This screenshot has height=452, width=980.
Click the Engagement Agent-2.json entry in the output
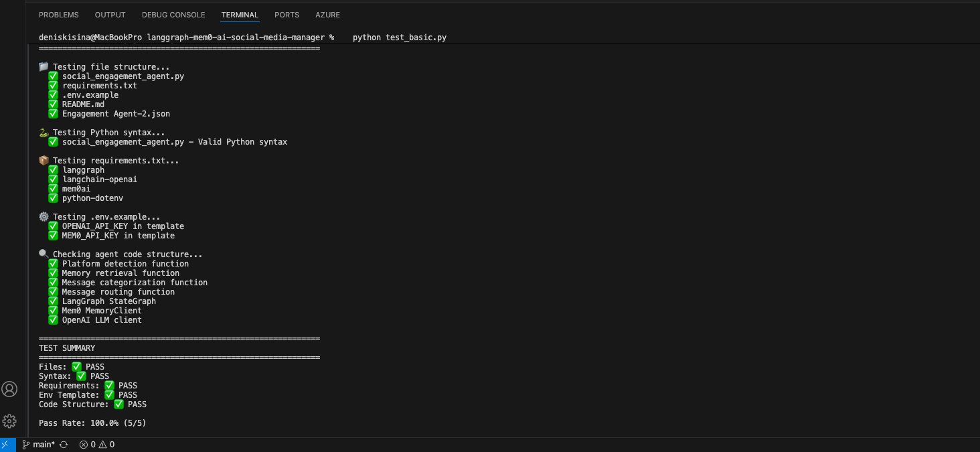click(x=116, y=113)
